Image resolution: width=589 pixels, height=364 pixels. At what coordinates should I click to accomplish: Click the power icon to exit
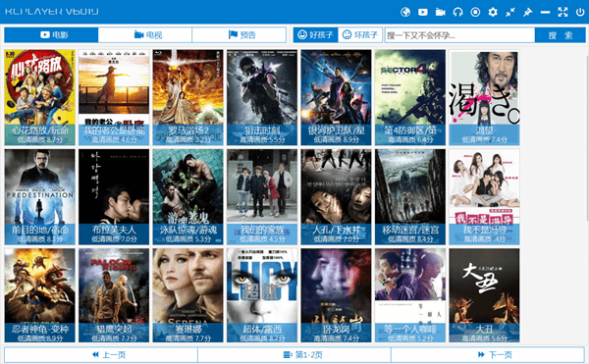[x=580, y=12]
